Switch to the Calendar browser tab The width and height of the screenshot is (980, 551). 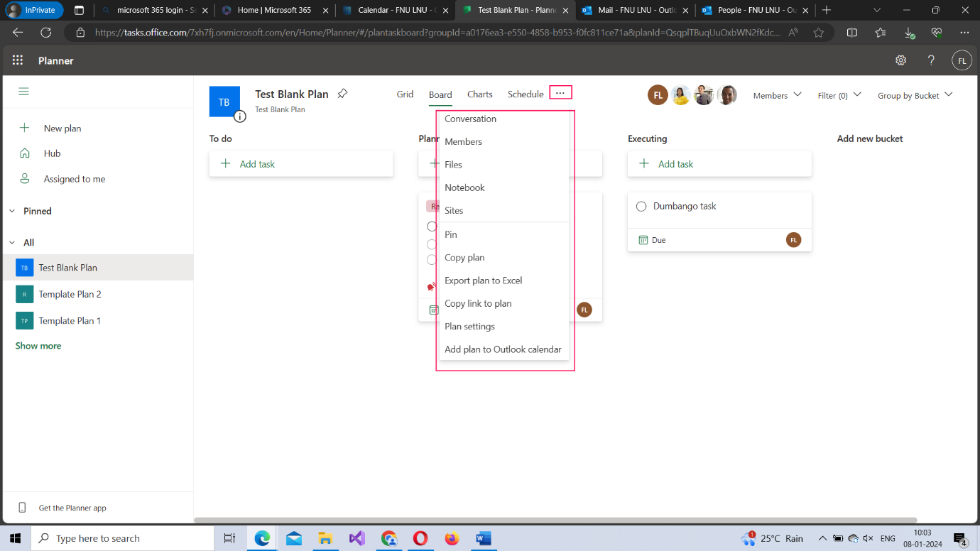coord(396,10)
